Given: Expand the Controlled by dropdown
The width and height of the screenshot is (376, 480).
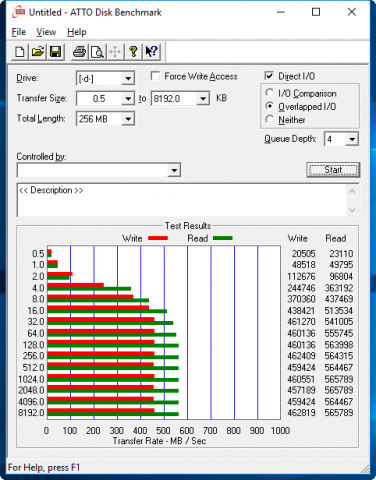Looking at the screenshot, I should (174, 170).
